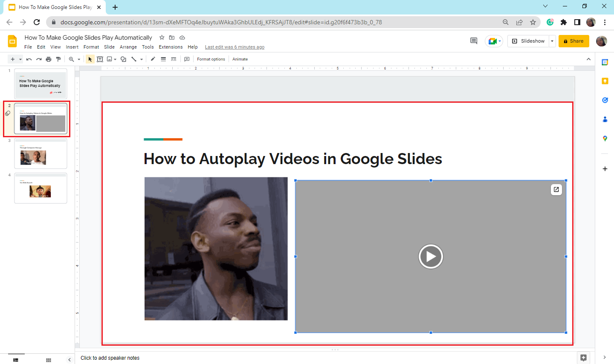
Task: Select the cursor Select tool
Action: coord(90,59)
